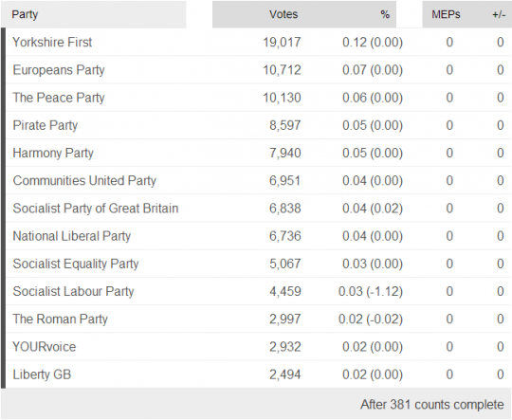Viewport: 512px width, 420px height.
Task: Click the Votes column header
Action: 283,14
